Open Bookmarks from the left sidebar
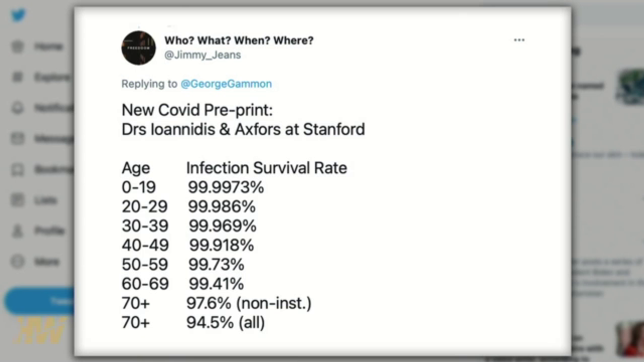 pos(18,169)
